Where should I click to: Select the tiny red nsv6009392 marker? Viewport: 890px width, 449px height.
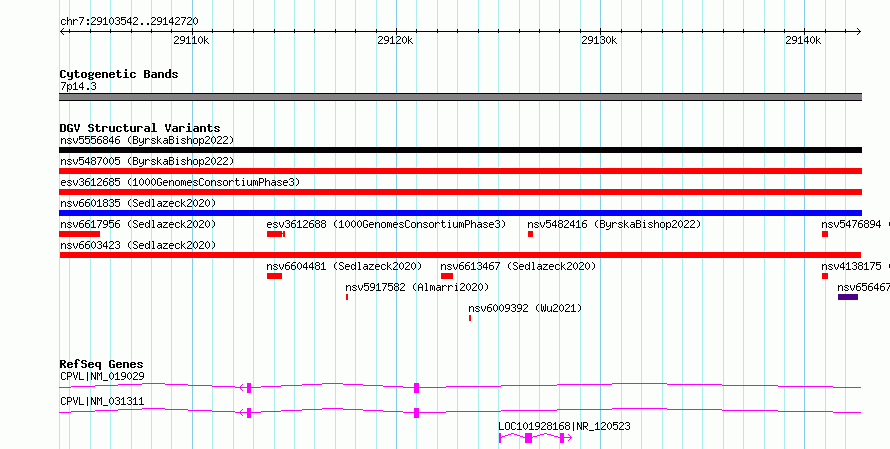[x=470, y=318]
